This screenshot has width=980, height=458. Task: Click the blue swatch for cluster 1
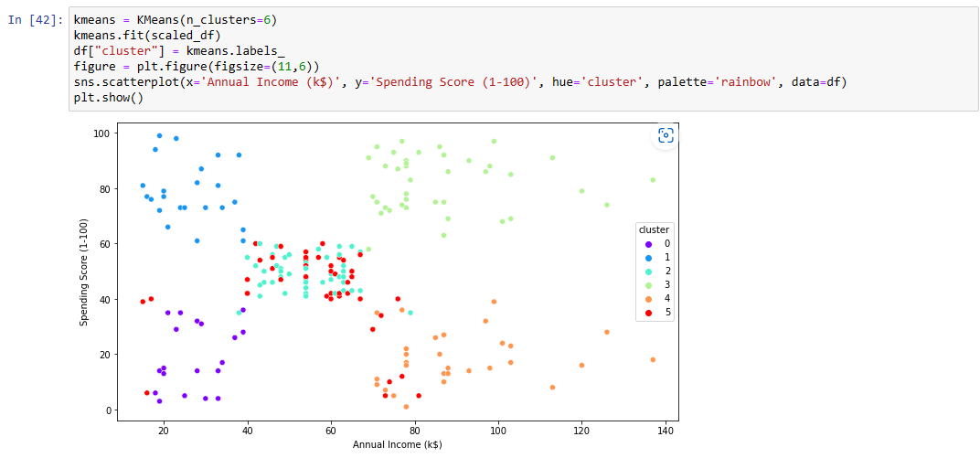(647, 258)
